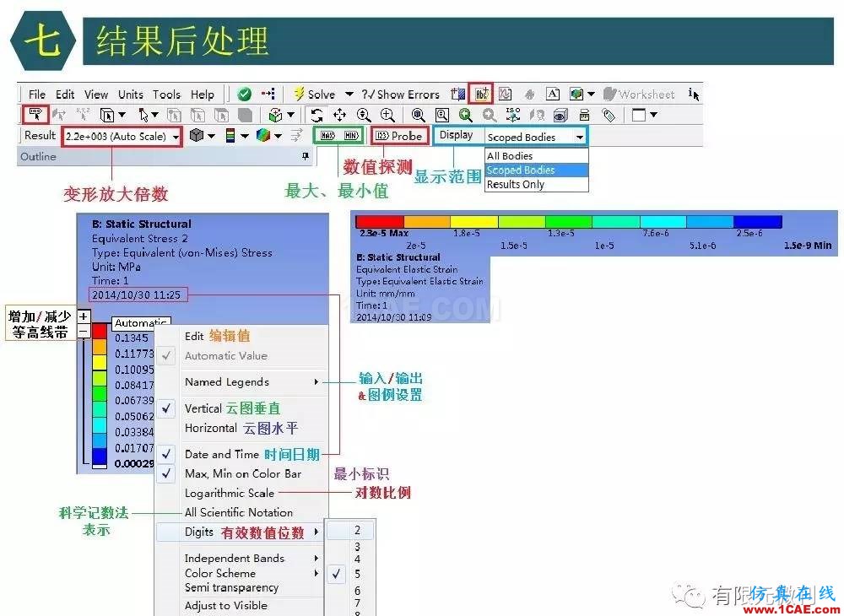Image resolution: width=844 pixels, height=616 pixels.
Task: Click the plus button to add contour bands
Action: 84,316
